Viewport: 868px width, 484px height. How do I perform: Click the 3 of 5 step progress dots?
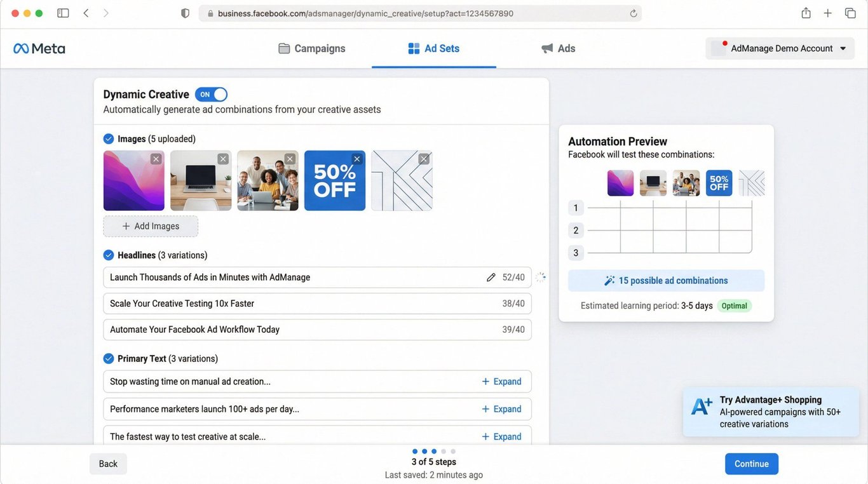(434, 452)
